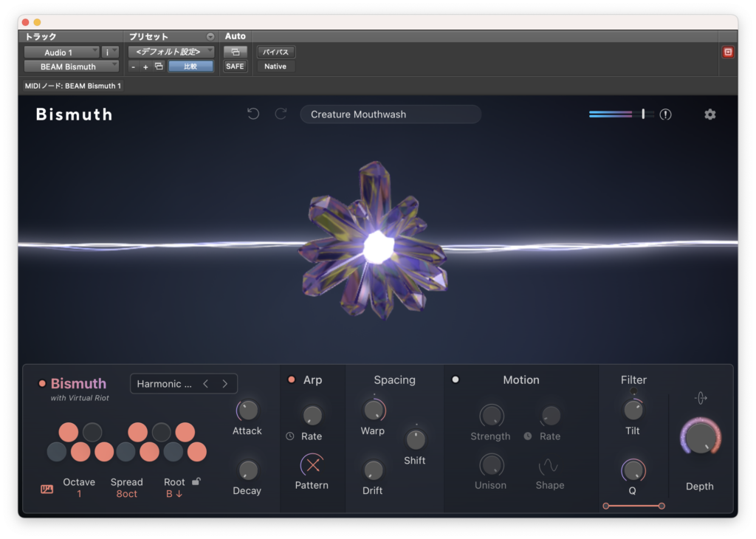This screenshot has height=539, width=756.
Task: Redo the last undone change
Action: 281,114
